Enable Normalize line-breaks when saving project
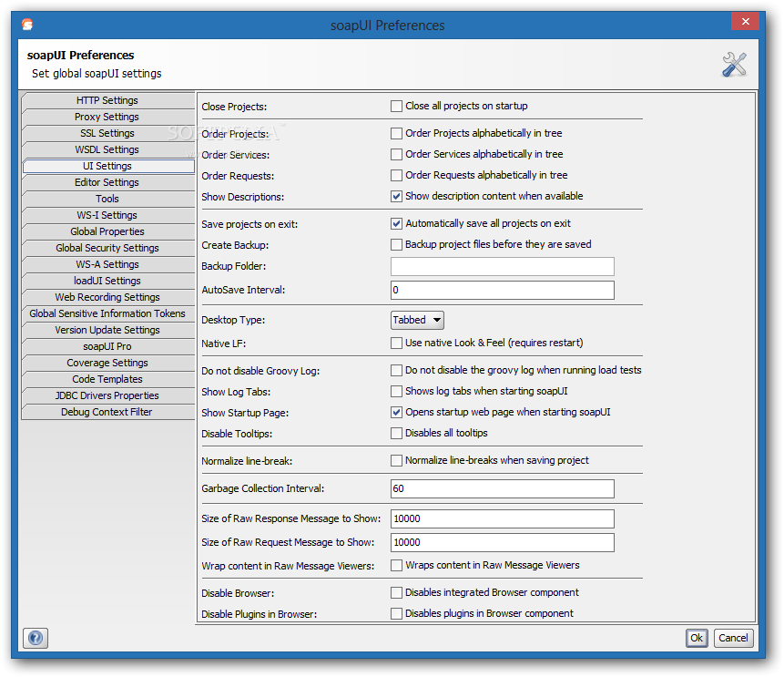The height and width of the screenshot is (677, 784). pos(396,460)
